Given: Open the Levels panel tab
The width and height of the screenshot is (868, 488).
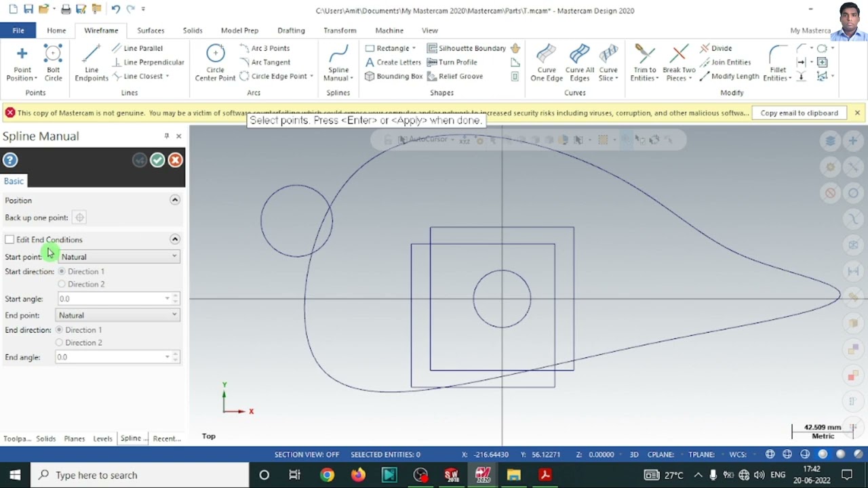Looking at the screenshot, I should point(102,439).
